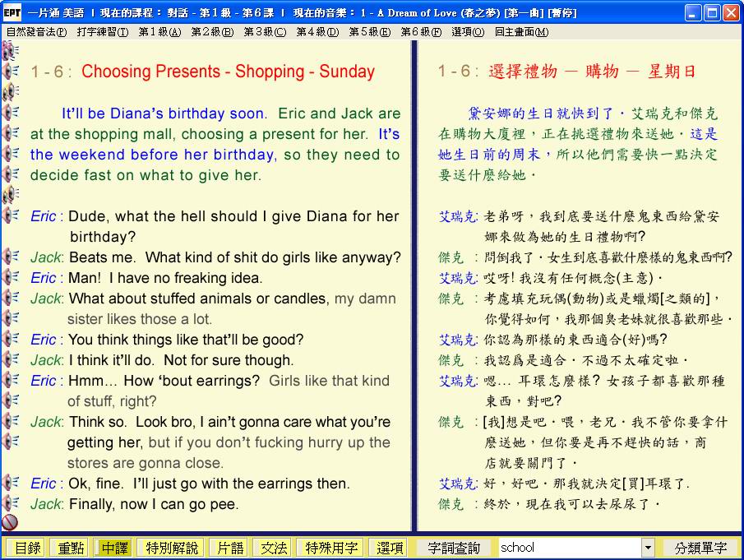744x560 pixels.
Task: Open the 第1級(A) level menu
Action: (159, 32)
